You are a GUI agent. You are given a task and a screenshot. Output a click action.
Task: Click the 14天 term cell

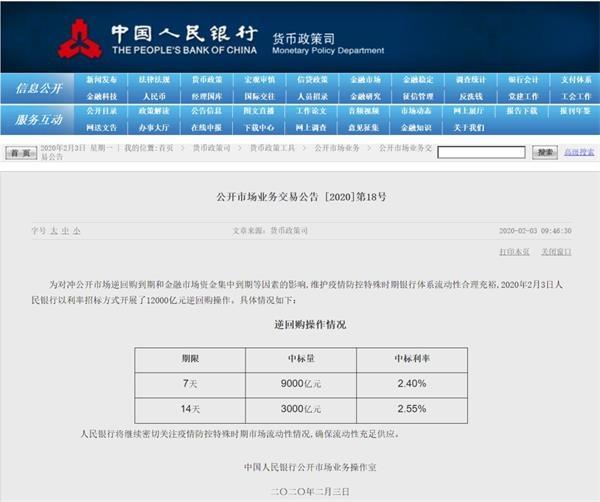(190, 409)
